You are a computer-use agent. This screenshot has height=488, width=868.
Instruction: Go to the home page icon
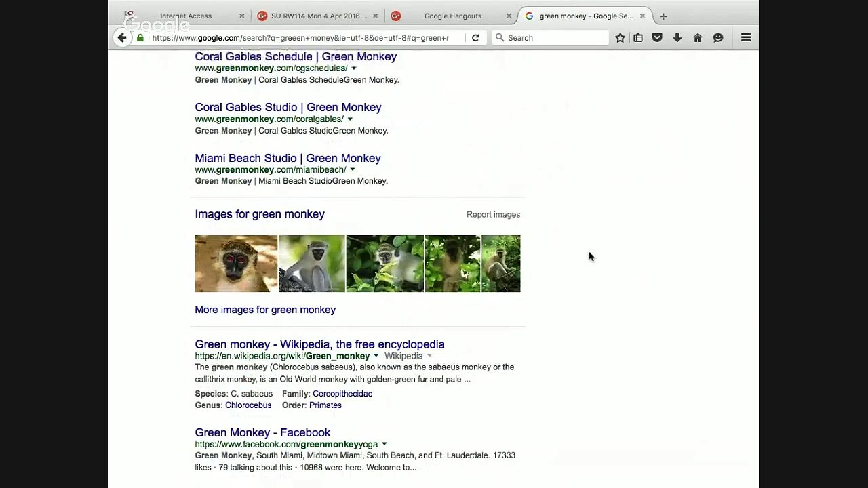point(698,38)
